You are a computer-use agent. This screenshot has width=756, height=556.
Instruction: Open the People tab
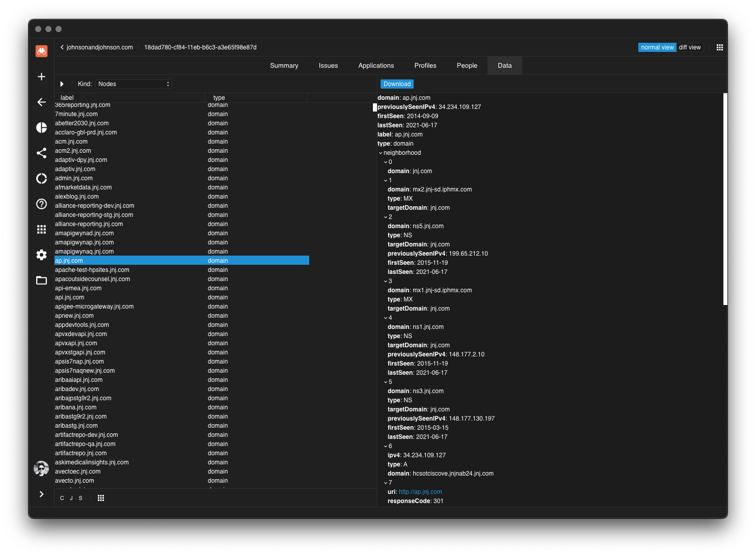pyautogui.click(x=467, y=66)
